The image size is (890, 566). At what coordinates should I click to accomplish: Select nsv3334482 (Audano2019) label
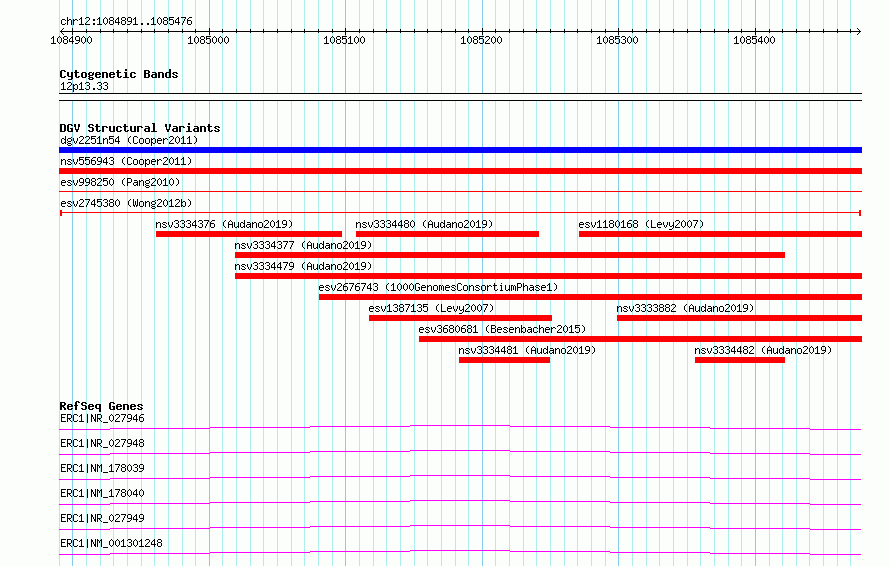click(x=763, y=350)
